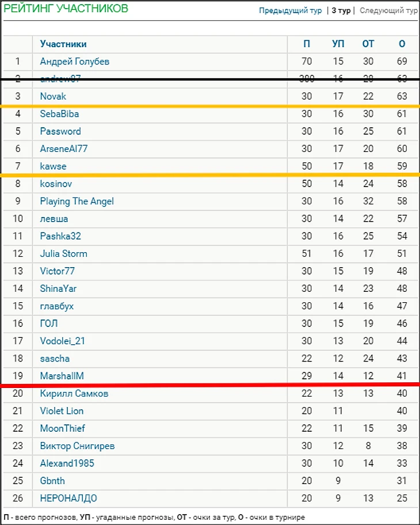Click the ArseneAl77 username
Image resolution: width=420 pixels, height=525 pixels.
[64, 149]
